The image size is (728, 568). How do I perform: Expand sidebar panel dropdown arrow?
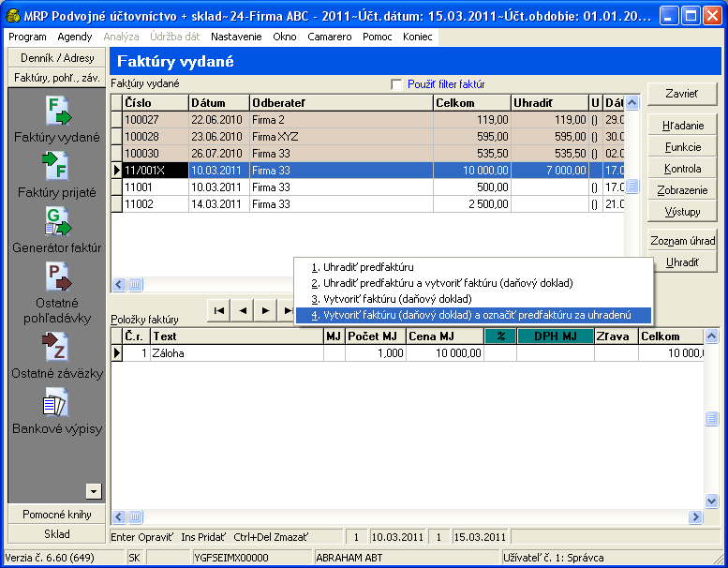(94, 491)
